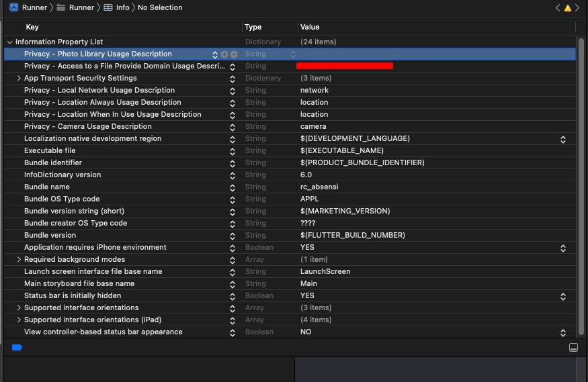Toggle the debug area panel icon
The image size is (588, 382).
click(x=573, y=347)
